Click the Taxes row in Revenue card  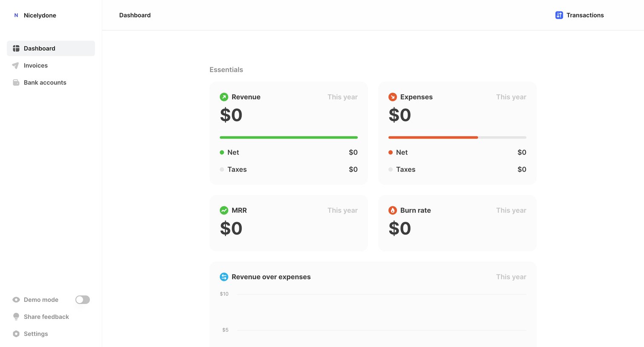click(289, 170)
